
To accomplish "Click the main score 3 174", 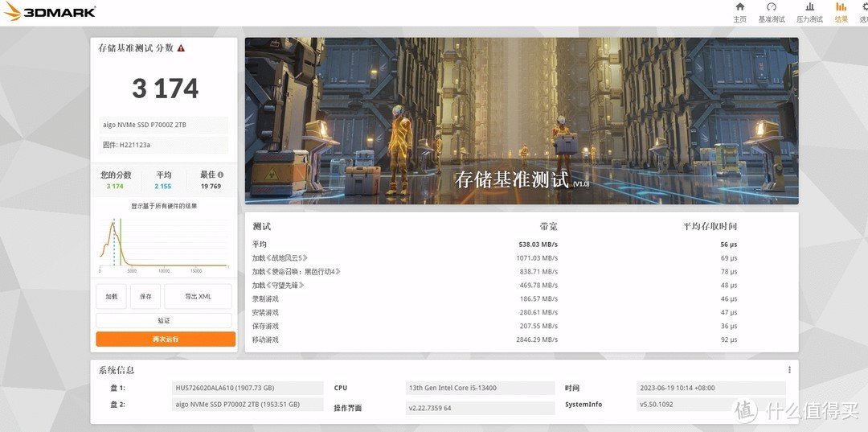I will pyautogui.click(x=165, y=88).
